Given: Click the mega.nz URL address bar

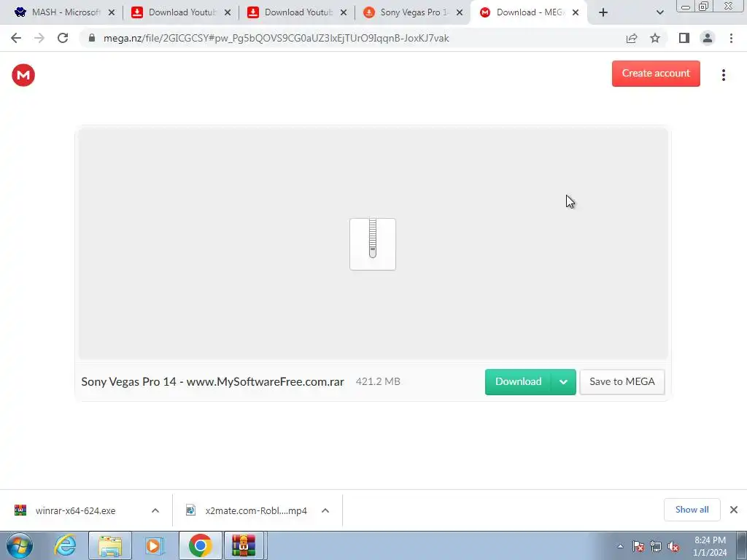Looking at the screenshot, I should pyautogui.click(x=276, y=38).
